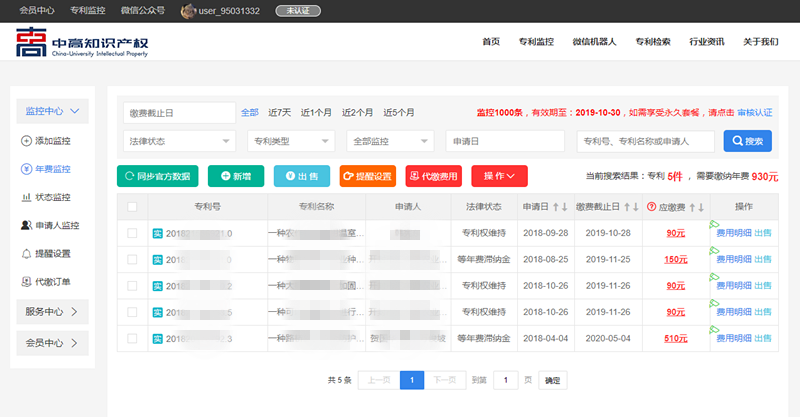Viewport: 800px width, 417px height.
Task: Check the first patent row checkbox
Action: point(132,233)
